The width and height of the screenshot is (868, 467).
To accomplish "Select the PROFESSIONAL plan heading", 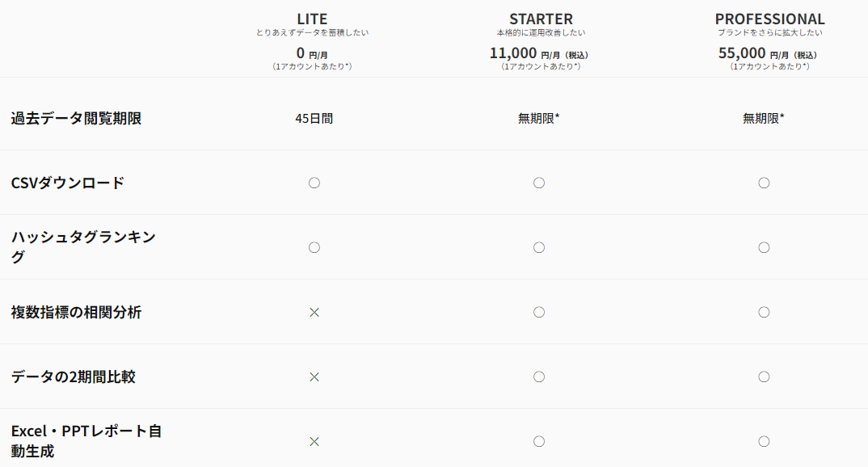I will click(769, 19).
